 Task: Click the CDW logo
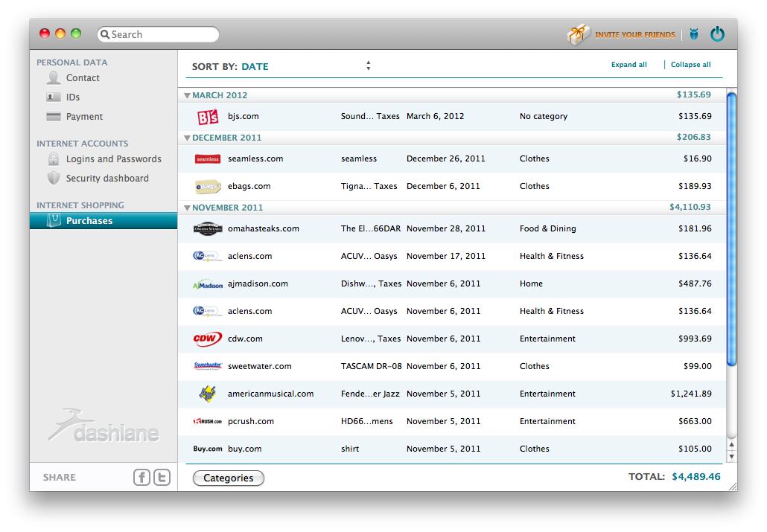(208, 339)
